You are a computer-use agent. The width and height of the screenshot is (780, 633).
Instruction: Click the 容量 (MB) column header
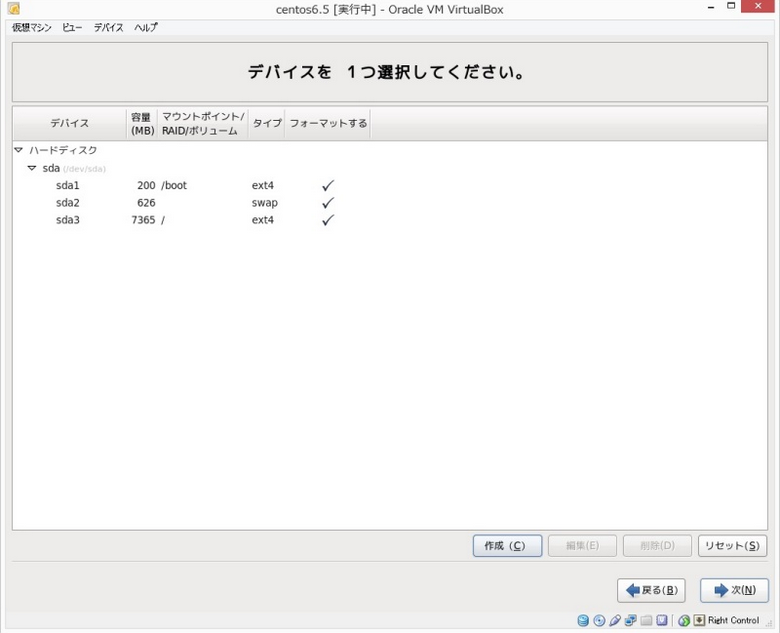tap(142, 123)
